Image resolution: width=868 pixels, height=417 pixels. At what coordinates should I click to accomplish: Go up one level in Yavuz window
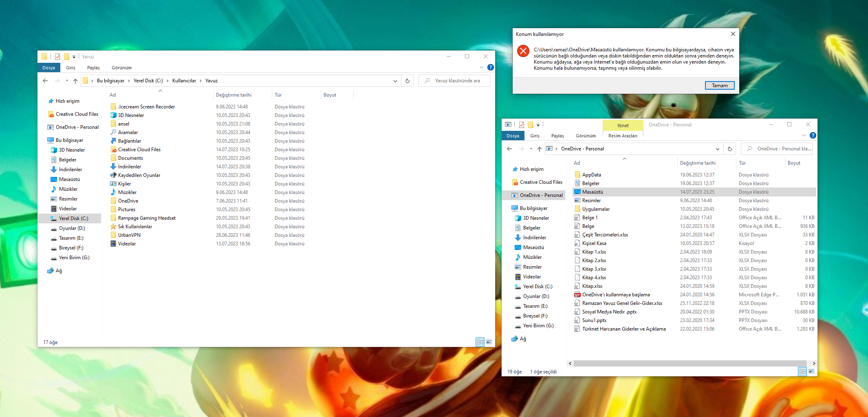[x=75, y=81]
